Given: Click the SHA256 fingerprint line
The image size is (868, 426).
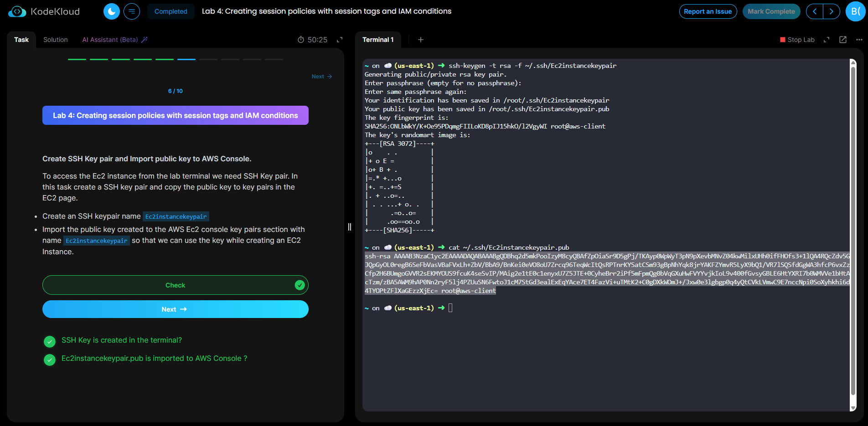Looking at the screenshot, I should pyautogui.click(x=485, y=126).
